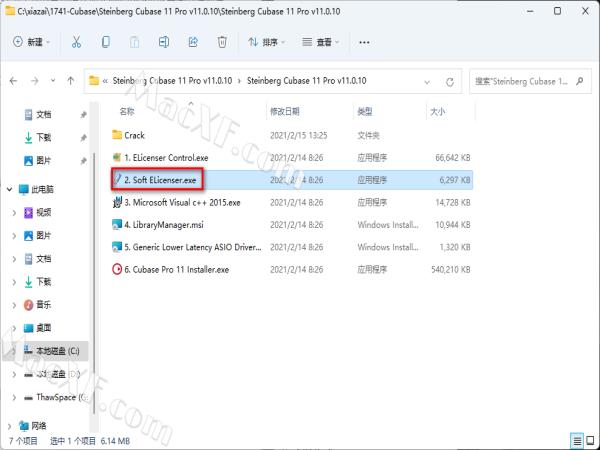Click the 2021/2/15 13:25 date cell
Viewport: 600px width, 450px height.
click(298, 135)
